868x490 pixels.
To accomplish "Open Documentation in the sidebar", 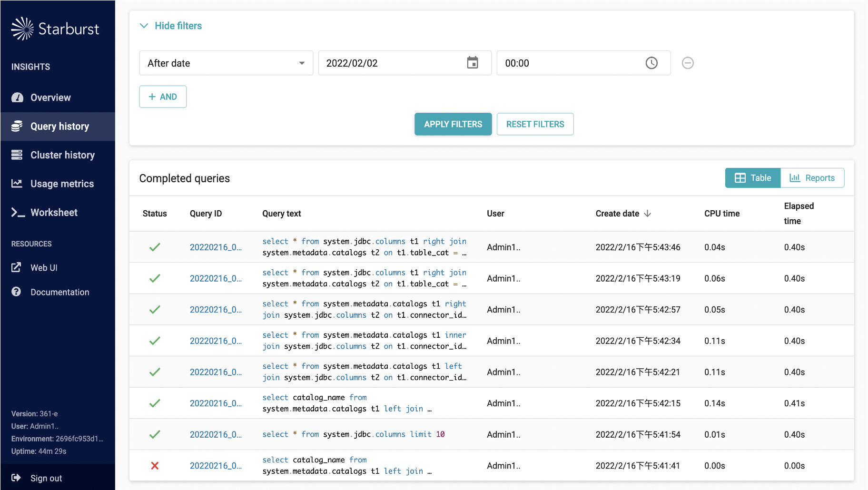I will [x=58, y=292].
